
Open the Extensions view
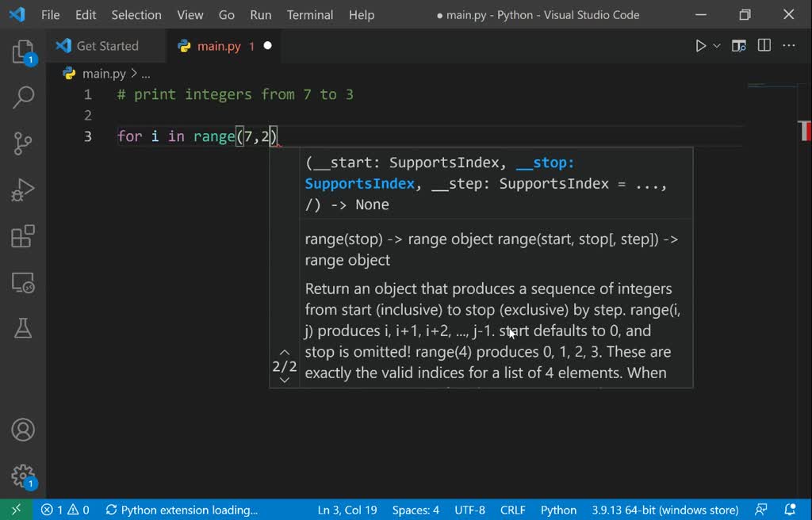[23, 236]
